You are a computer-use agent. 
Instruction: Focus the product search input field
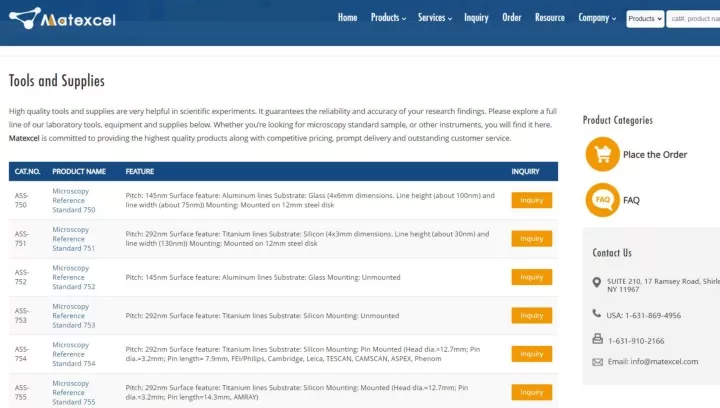click(693, 19)
